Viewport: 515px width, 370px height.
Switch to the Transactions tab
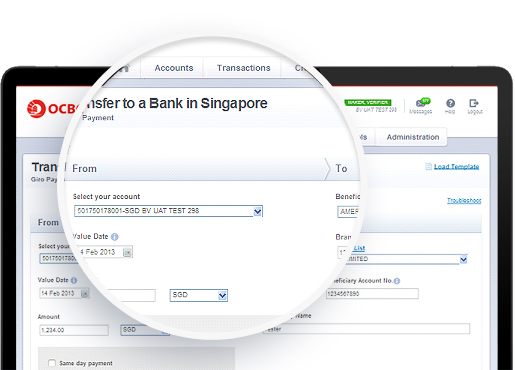tap(244, 68)
